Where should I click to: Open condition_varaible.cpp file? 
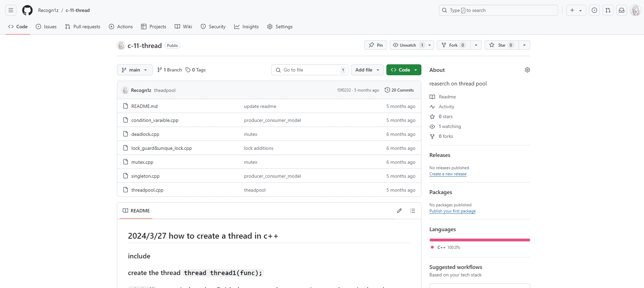(155, 120)
